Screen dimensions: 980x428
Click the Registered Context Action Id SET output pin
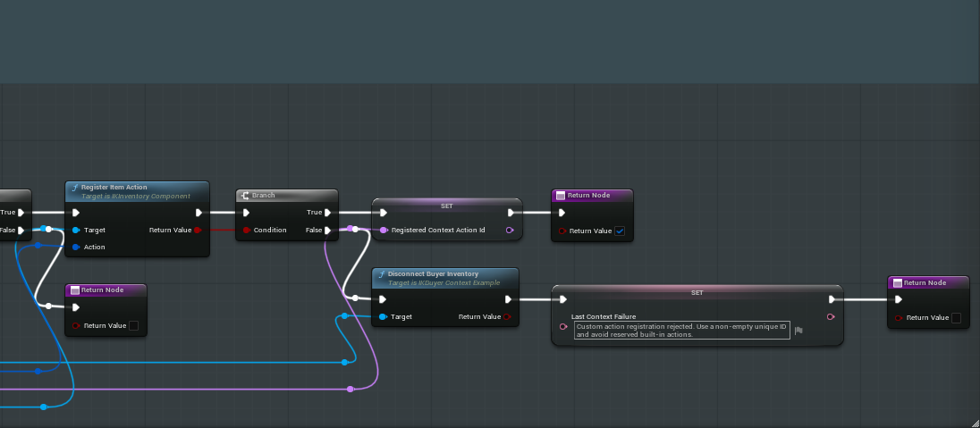coord(510,230)
